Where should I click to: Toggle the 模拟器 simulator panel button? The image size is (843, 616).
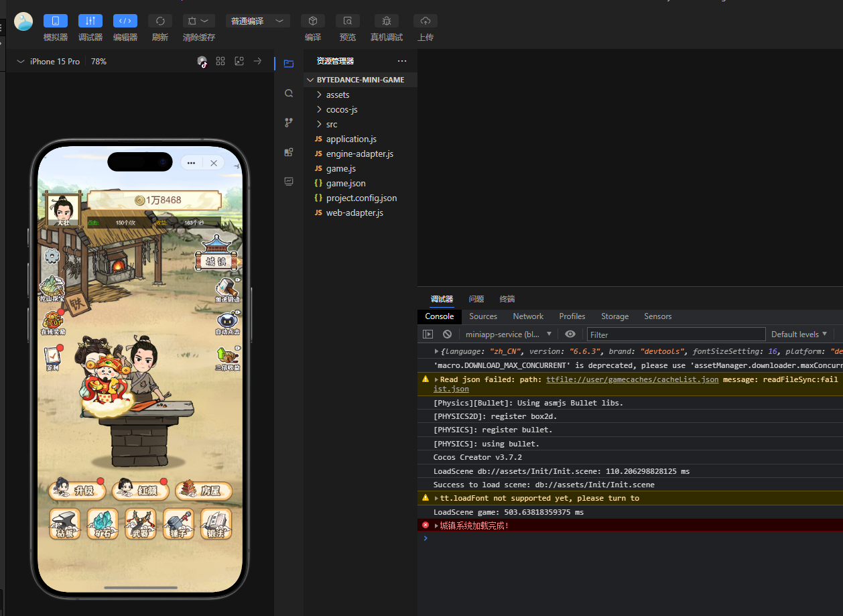click(x=56, y=21)
